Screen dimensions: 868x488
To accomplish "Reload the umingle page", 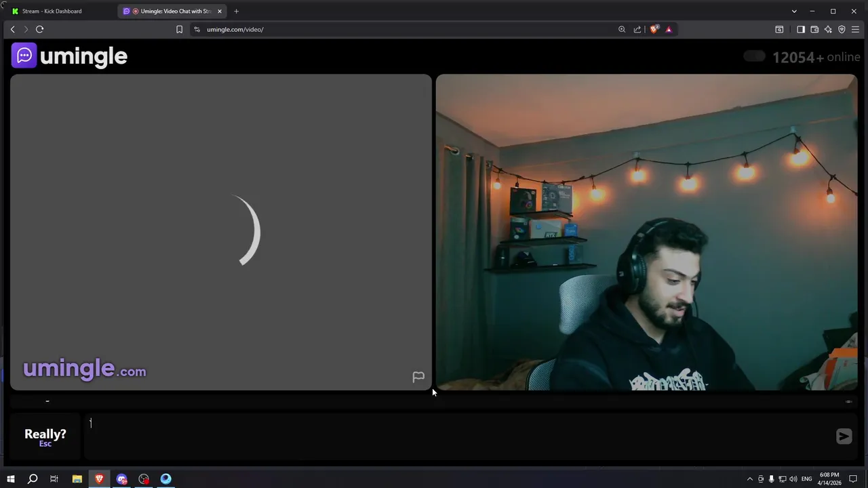I will [x=39, y=29].
